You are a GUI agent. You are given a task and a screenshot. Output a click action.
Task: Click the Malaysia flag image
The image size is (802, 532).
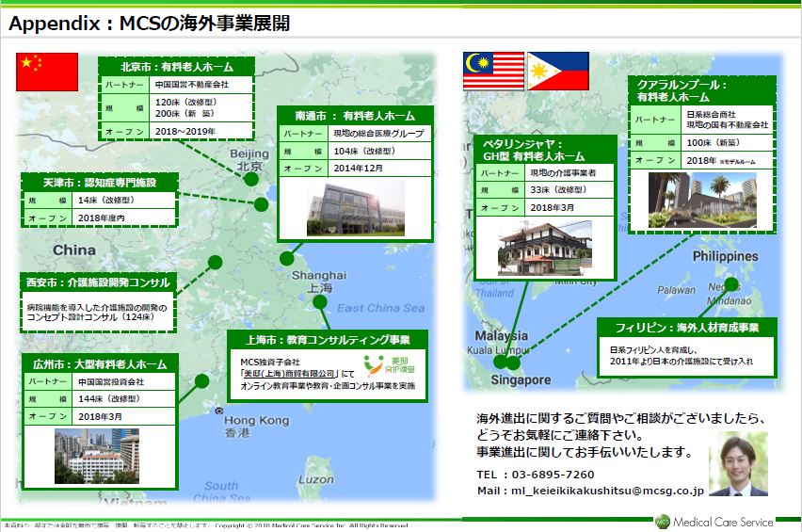coord(493,72)
